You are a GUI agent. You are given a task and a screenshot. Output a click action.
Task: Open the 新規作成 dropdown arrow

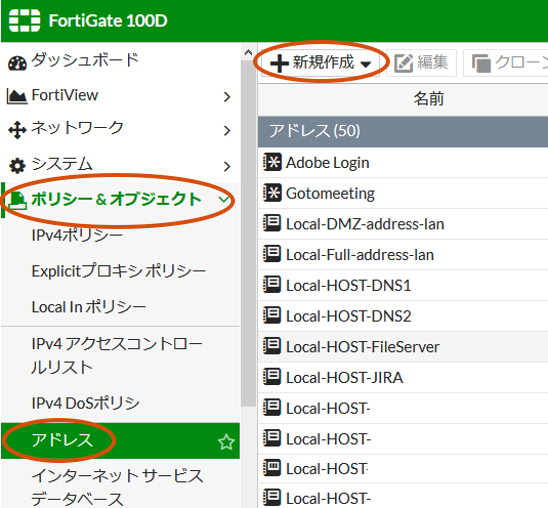point(366,64)
